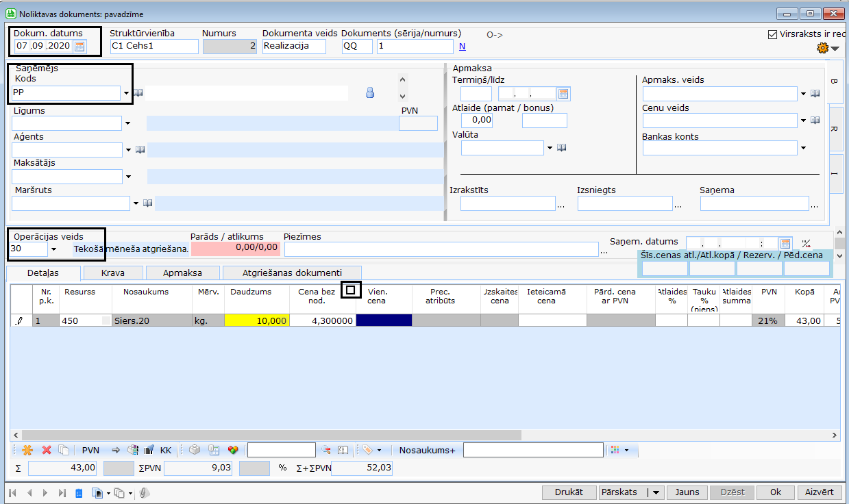
Task: Go to the next record
Action: [x=46, y=492]
